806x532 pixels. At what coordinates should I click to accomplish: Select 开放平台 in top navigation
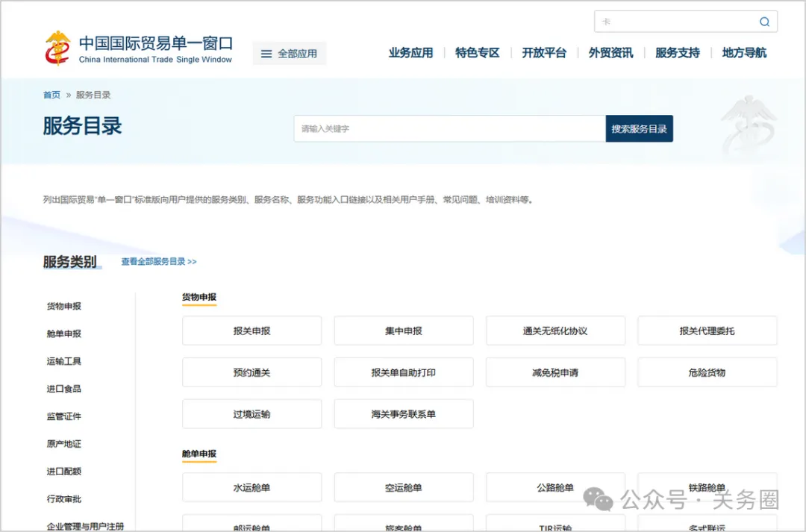[x=543, y=53]
